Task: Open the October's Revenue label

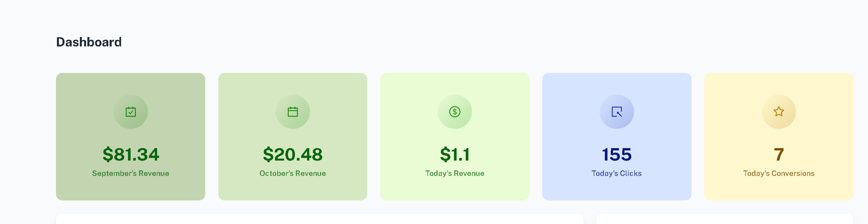Action: pos(293,173)
